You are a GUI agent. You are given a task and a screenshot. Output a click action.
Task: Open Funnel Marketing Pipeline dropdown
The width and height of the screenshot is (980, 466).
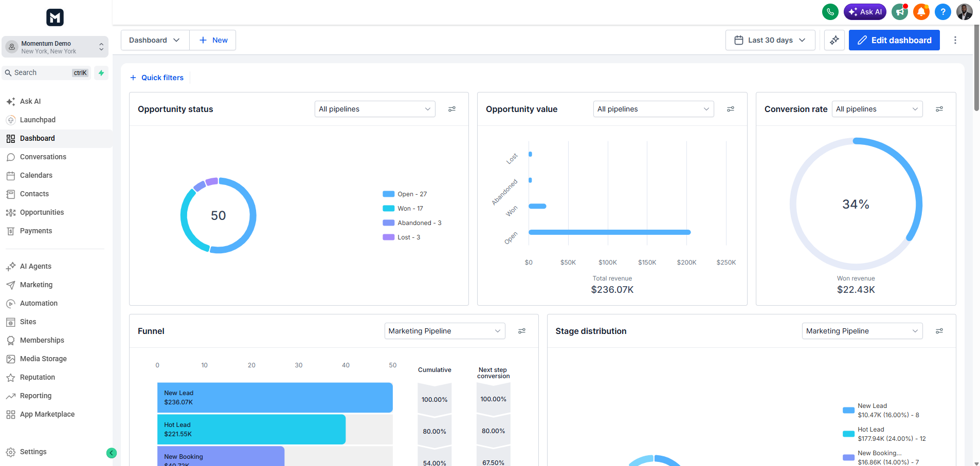(445, 331)
